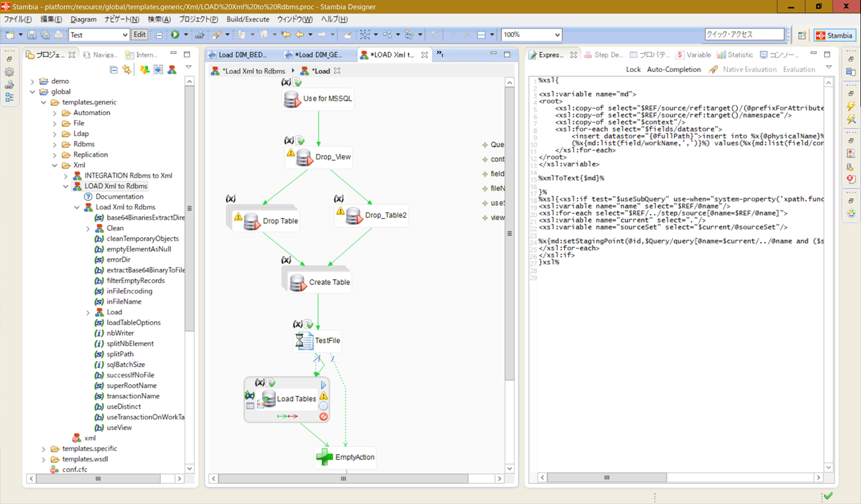Screen dimensions: 861x504
Task: Click the Save icon in main toolbar
Action: click(x=32, y=35)
